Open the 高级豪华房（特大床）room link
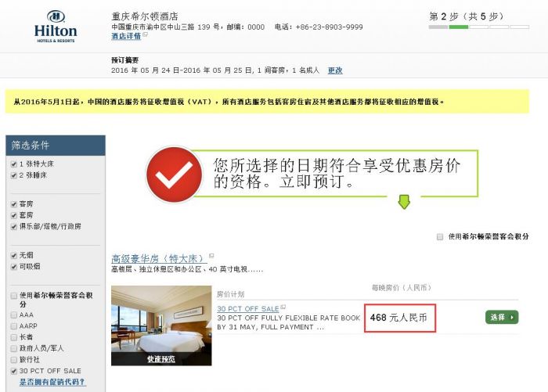The height and width of the screenshot is (392, 548). coord(159,259)
